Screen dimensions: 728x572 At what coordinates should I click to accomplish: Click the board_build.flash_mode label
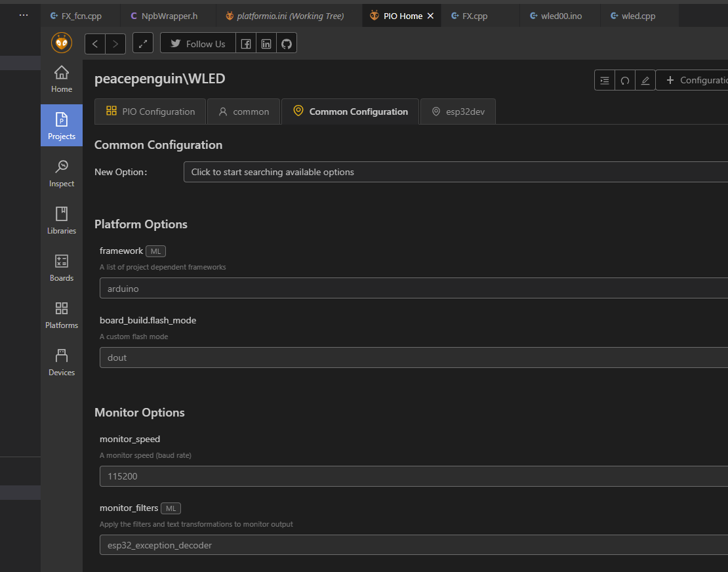tap(148, 320)
